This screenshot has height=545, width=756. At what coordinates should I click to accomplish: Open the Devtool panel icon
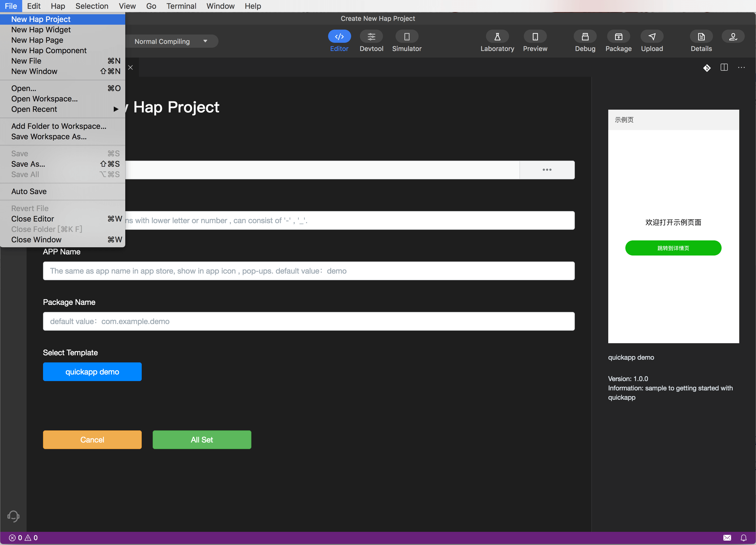coord(371,36)
